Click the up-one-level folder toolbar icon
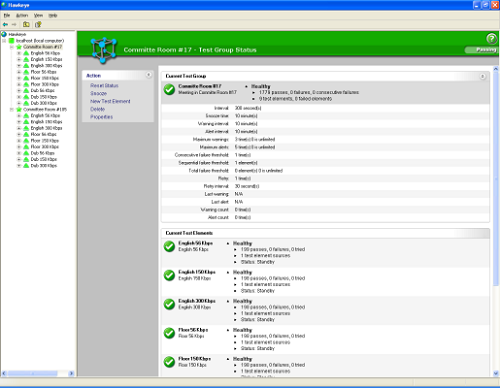Image resolution: width=500 pixels, height=388 pixels. 26,24
